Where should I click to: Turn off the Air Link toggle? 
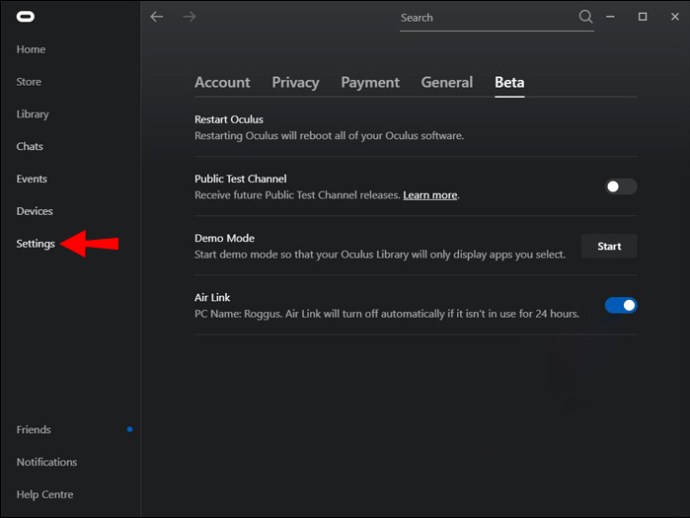coord(620,305)
